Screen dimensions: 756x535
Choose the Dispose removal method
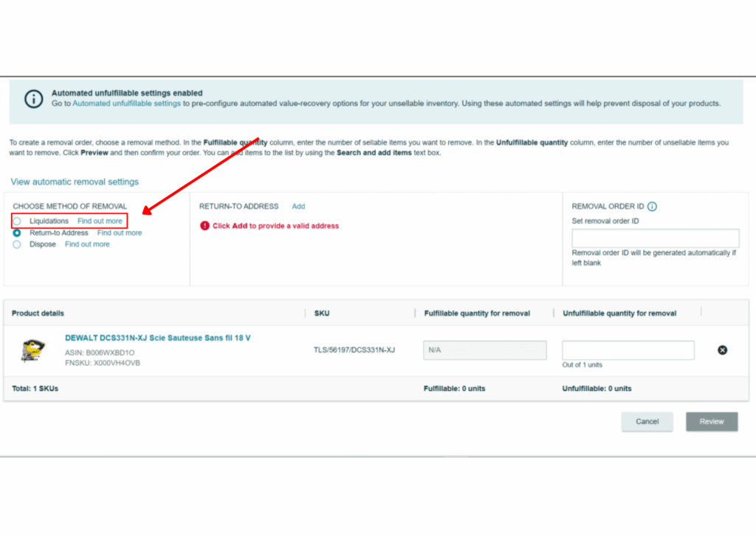(16, 244)
